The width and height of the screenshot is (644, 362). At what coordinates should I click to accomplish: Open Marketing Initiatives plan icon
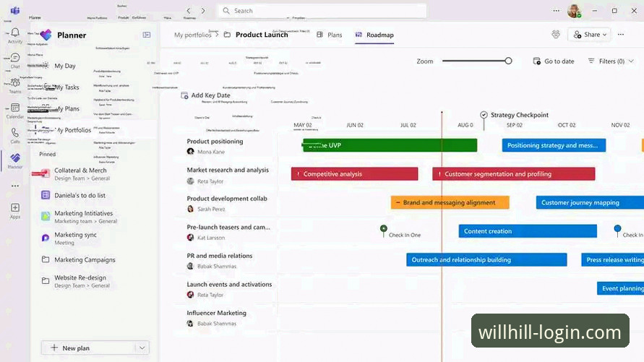[46, 216]
